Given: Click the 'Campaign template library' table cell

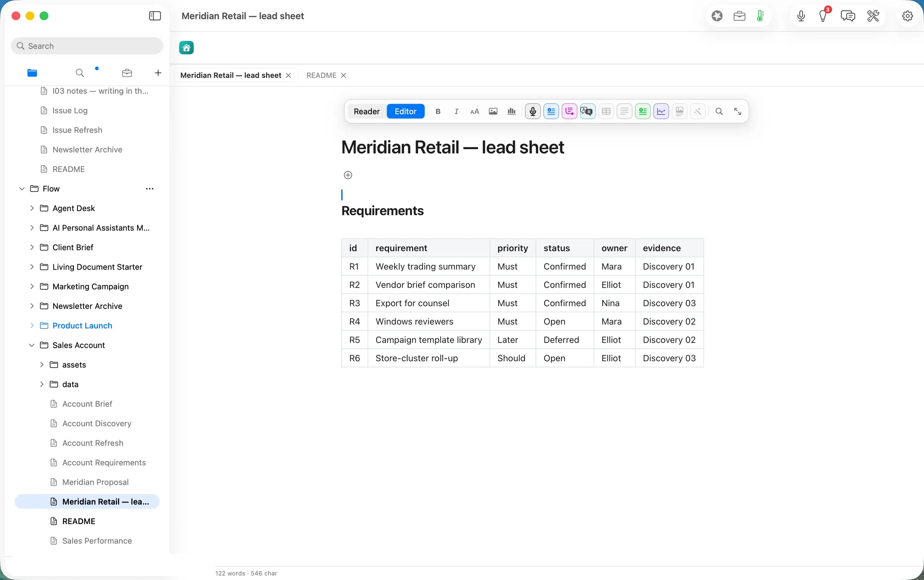Looking at the screenshot, I should [429, 340].
